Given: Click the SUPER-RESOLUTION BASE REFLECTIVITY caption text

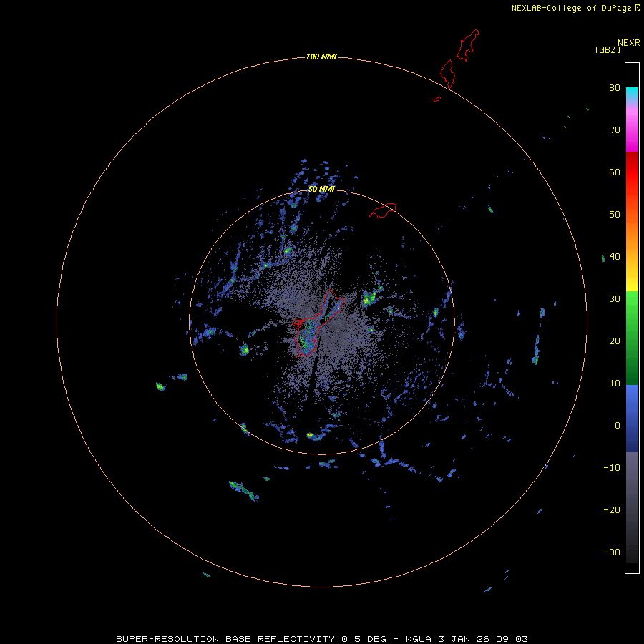Looking at the screenshot, I should (x=224, y=639).
